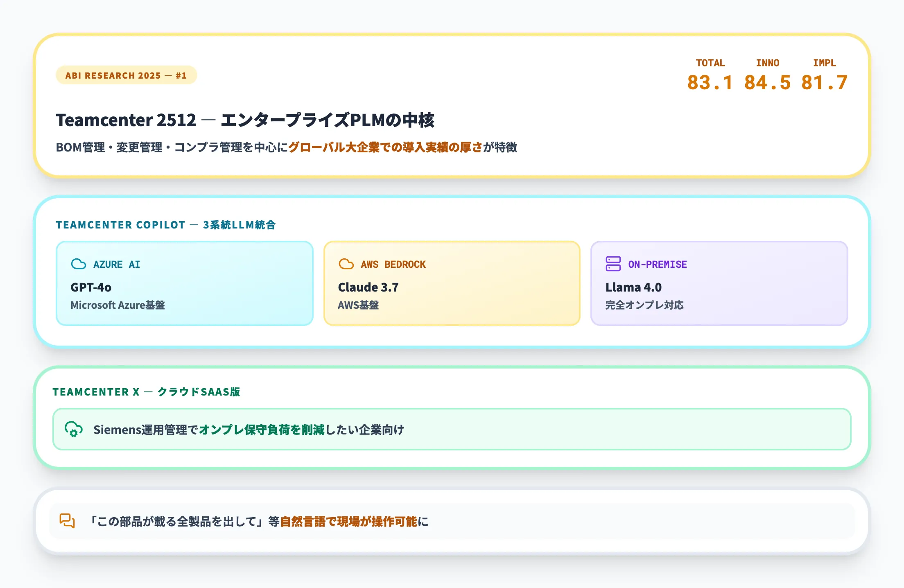The height and width of the screenshot is (588, 904).
Task: Click the 自然言語で現場が操作可能 quote row
Action: 452,521
